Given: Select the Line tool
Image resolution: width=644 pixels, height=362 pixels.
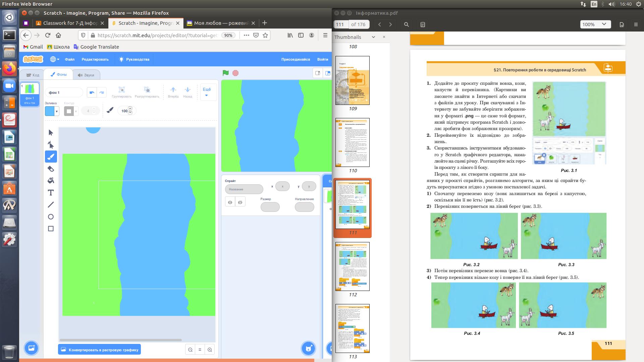Looking at the screenshot, I should coord(51,204).
